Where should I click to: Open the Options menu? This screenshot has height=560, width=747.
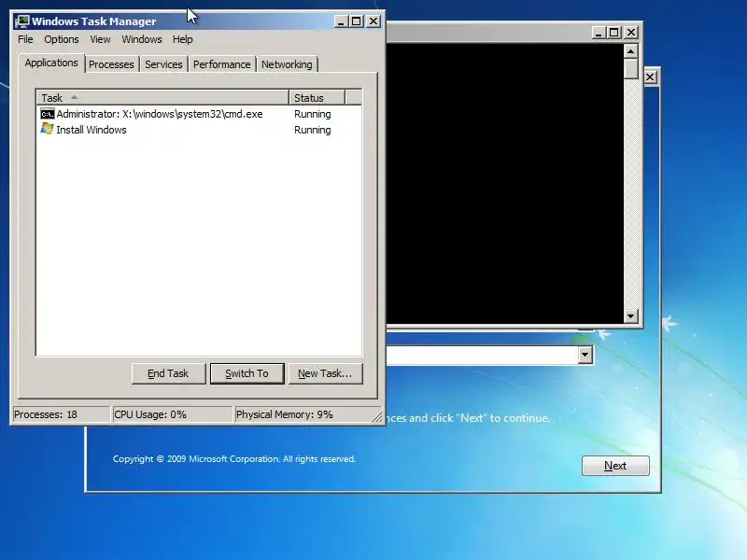62,39
